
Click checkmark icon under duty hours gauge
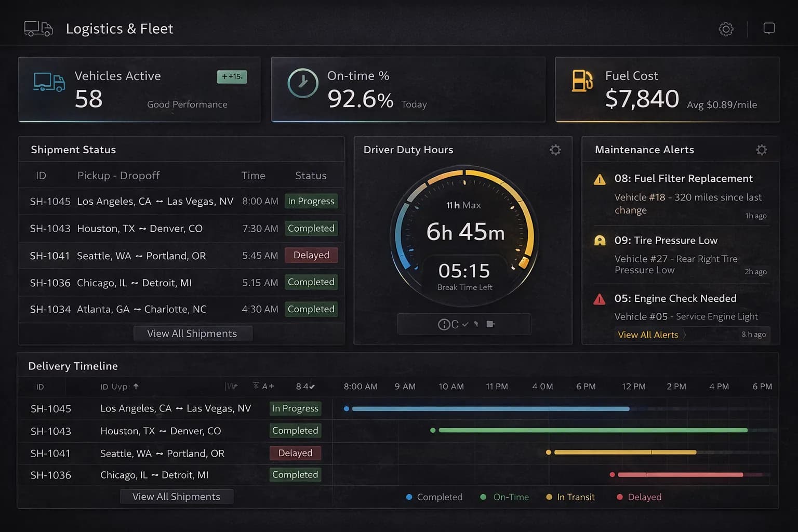[x=465, y=324]
